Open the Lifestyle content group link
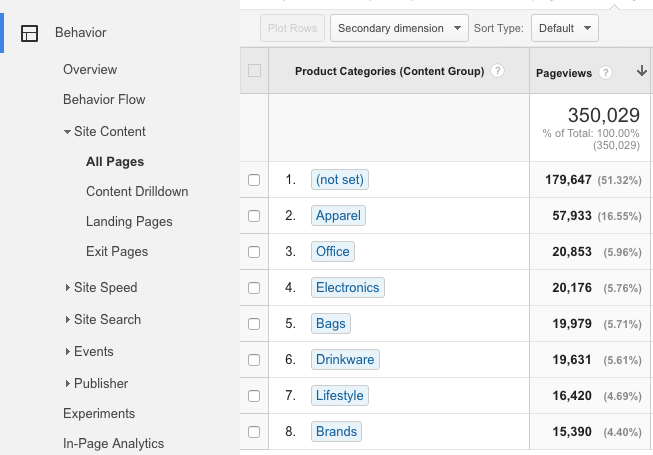 point(340,395)
